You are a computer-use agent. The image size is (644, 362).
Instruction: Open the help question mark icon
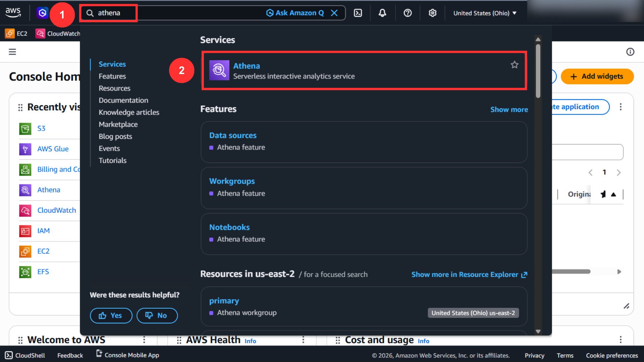pos(408,13)
